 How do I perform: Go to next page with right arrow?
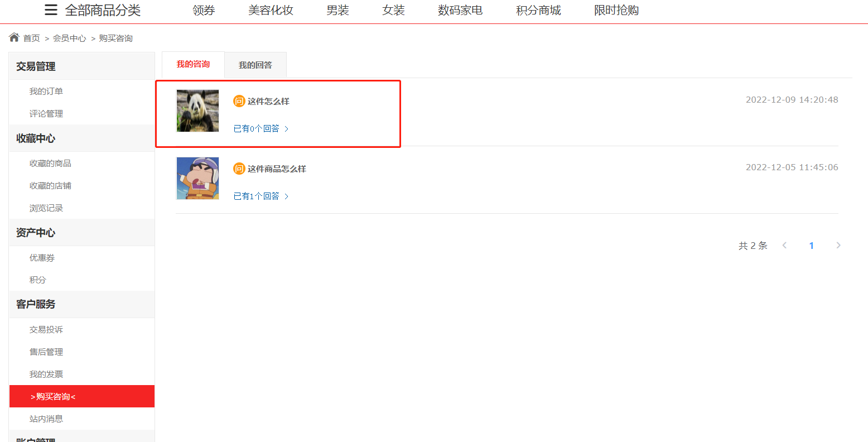pos(838,246)
